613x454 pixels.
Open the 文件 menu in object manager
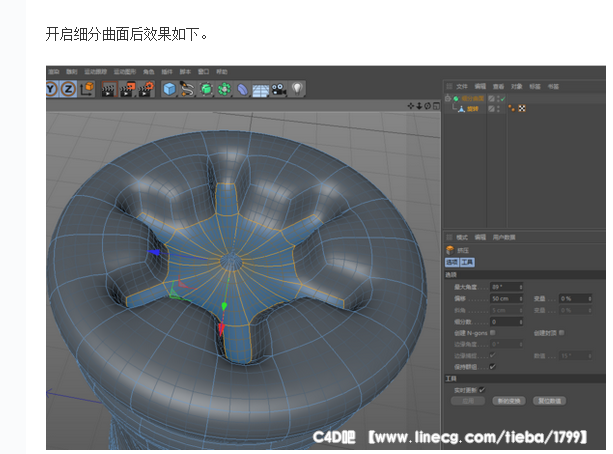tap(461, 86)
